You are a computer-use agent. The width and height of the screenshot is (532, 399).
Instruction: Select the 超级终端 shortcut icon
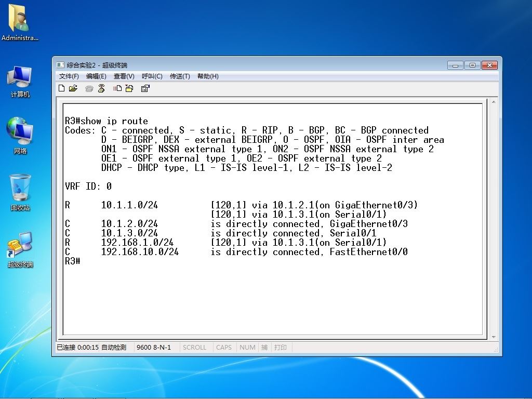[20, 250]
